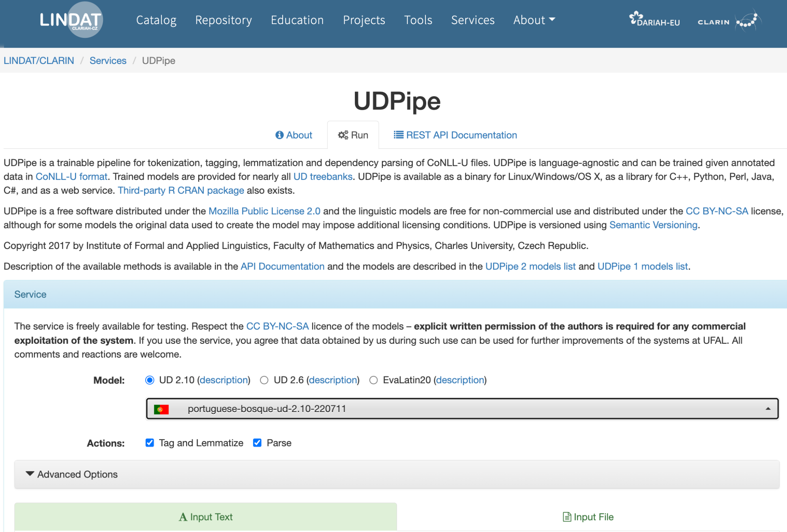The image size is (787, 532).
Task: Select the UD 2.6 model radio button
Action: tap(264, 380)
